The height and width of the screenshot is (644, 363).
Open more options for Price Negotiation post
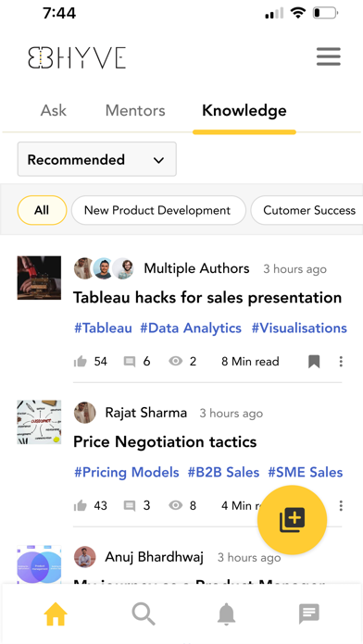(341, 505)
